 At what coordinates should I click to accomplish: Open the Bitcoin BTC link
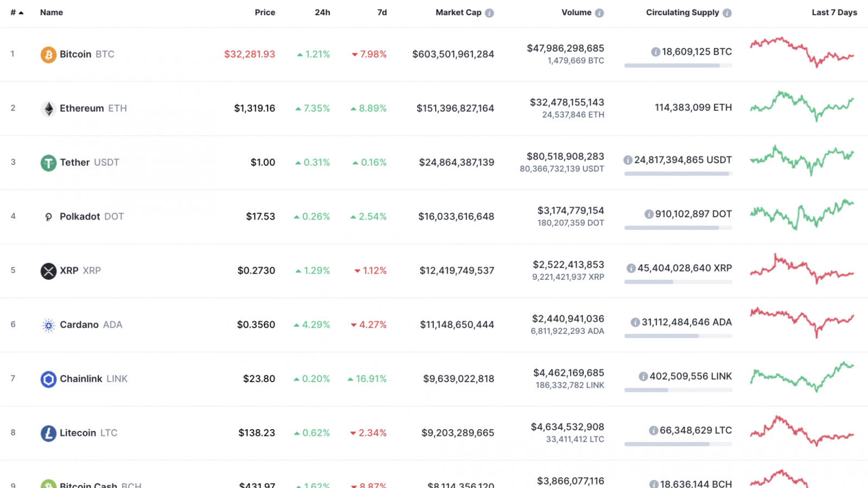pos(87,54)
